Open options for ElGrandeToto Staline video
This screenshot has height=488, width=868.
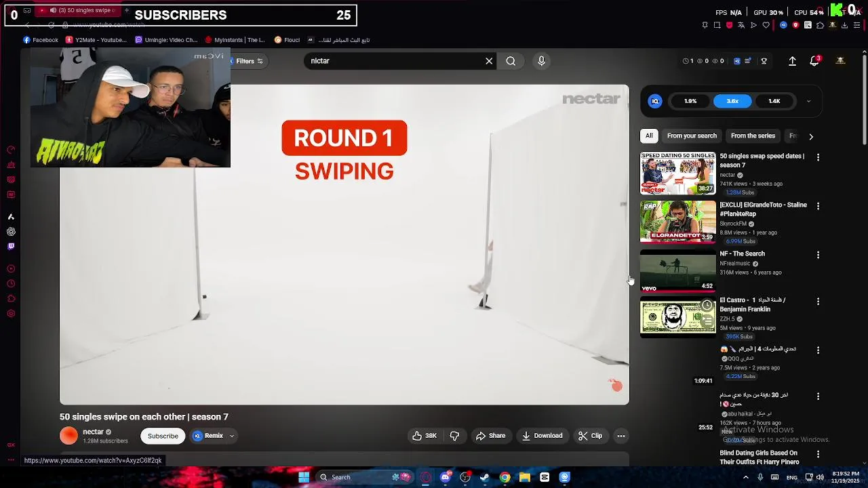[818, 206]
